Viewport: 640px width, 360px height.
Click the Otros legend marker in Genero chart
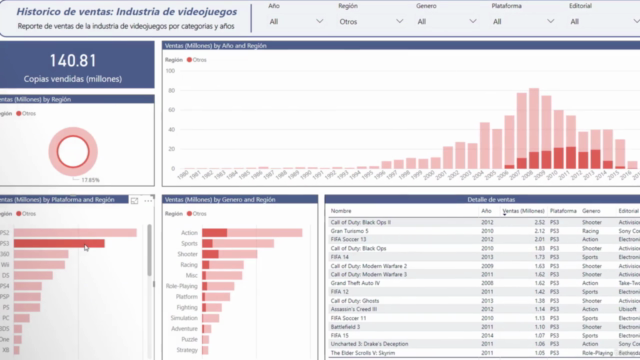189,213
